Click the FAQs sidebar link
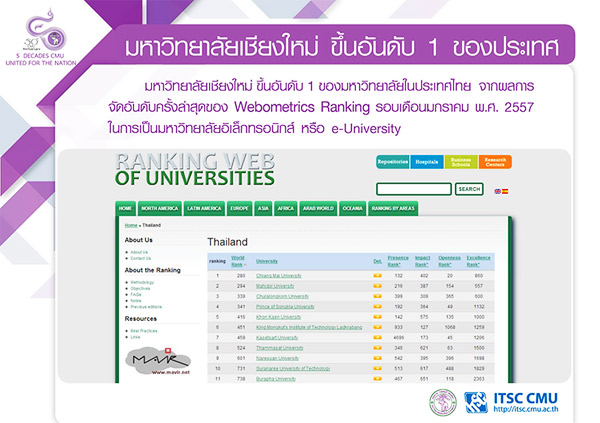Screen dimensions: 600x423 click(x=136, y=294)
